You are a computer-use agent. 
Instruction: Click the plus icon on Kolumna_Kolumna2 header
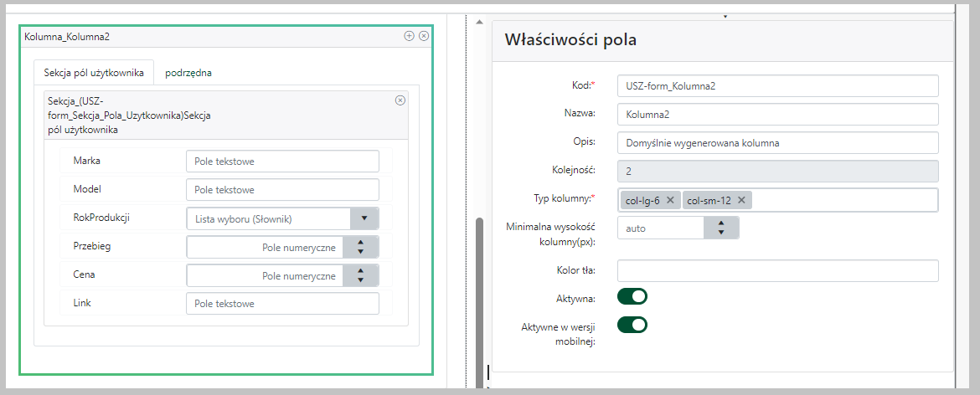[x=409, y=36]
